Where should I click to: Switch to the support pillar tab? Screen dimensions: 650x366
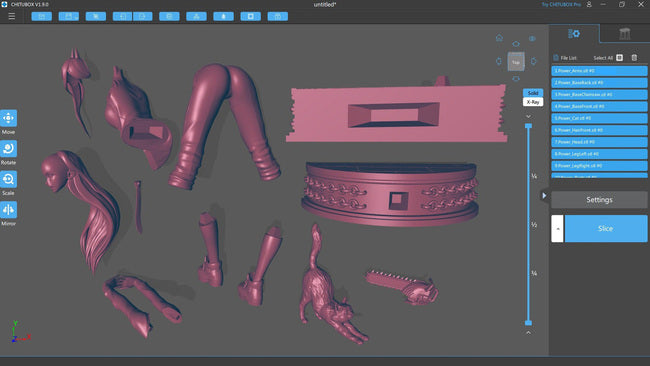624,34
